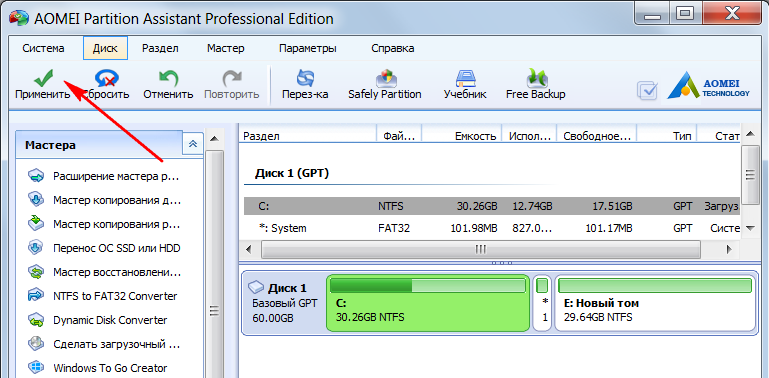Sort by Испол... column header
The image size is (769, 378).
(x=530, y=136)
